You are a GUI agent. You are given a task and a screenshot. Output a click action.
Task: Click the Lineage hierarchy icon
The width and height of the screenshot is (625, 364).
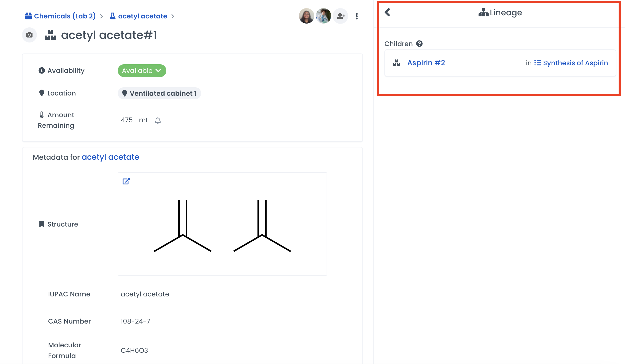click(x=483, y=13)
